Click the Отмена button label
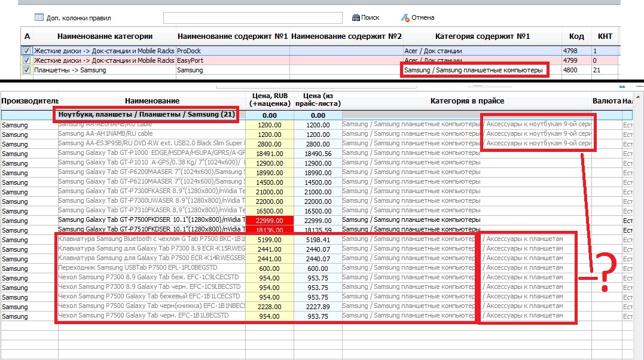Viewport: 644px width, 360px height. [423, 18]
